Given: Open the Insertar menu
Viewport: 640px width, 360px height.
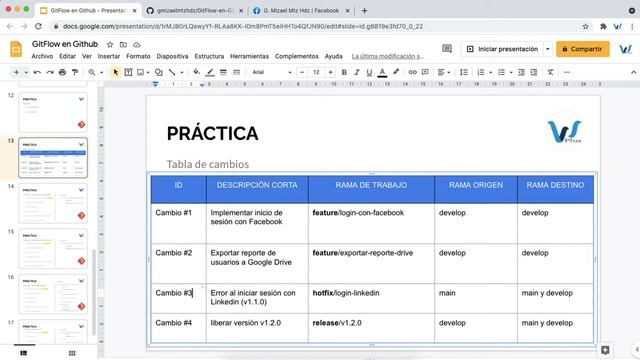Looking at the screenshot, I should (109, 56).
